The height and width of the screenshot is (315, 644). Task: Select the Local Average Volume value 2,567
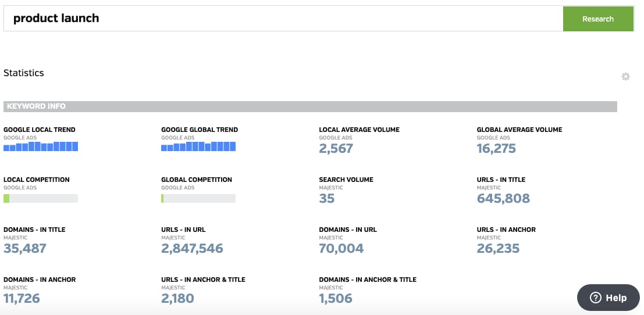[336, 148]
